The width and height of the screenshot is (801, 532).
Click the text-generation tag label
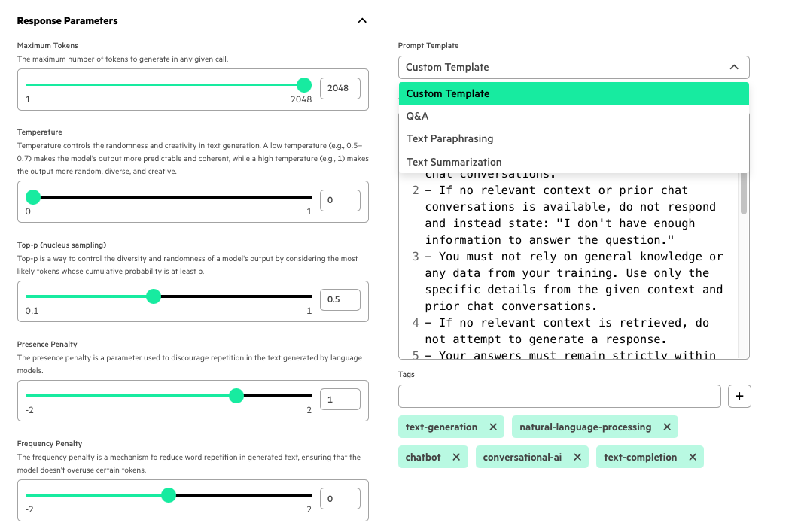441,427
